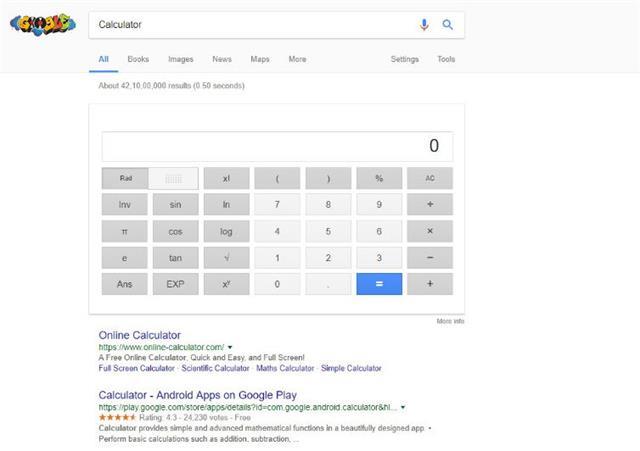Image resolution: width=640 pixels, height=451 pixels.
Task: Switch calculator to Rad mode
Action: coord(125,178)
